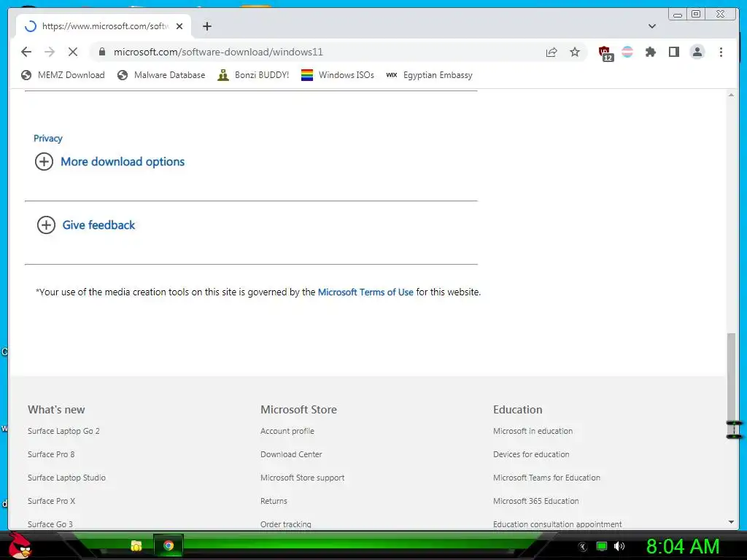Click the 8:04 AM clock
This screenshot has width=747, height=560.
[683, 546]
